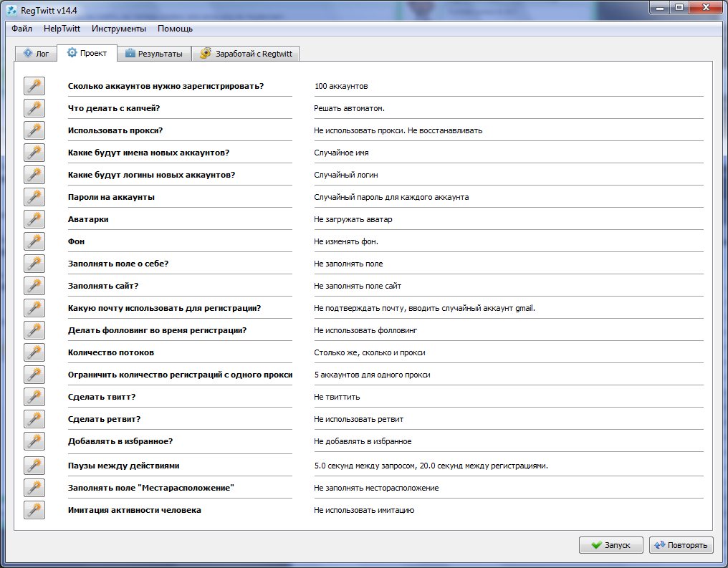Click wand icon for 'Делать фолловинг во время регистрации?'
728x568 pixels.
pos(34,330)
